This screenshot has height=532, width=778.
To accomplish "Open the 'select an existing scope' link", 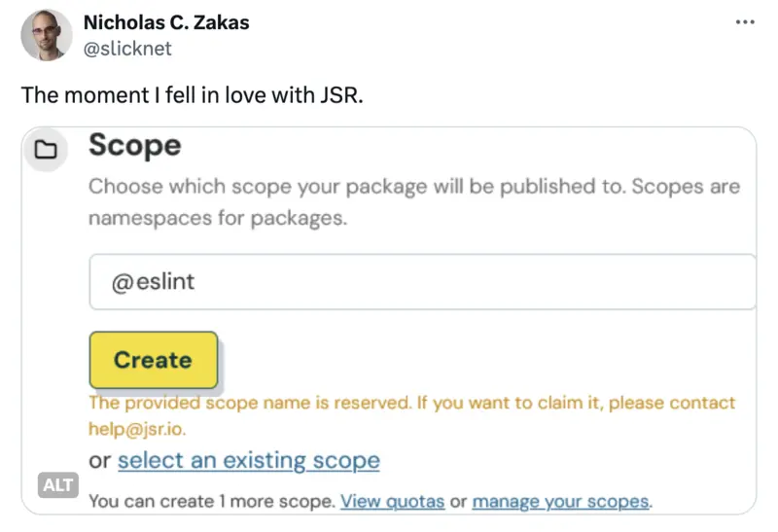I will (248, 460).
